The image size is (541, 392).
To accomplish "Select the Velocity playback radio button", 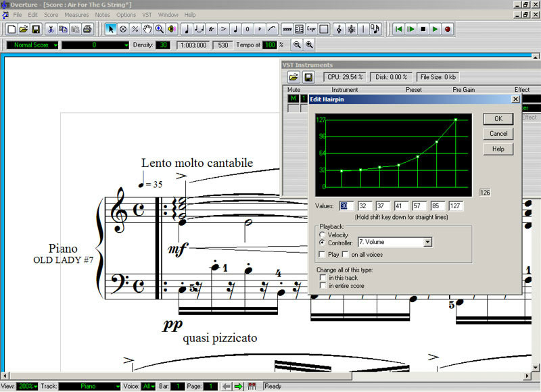I will 323,235.
